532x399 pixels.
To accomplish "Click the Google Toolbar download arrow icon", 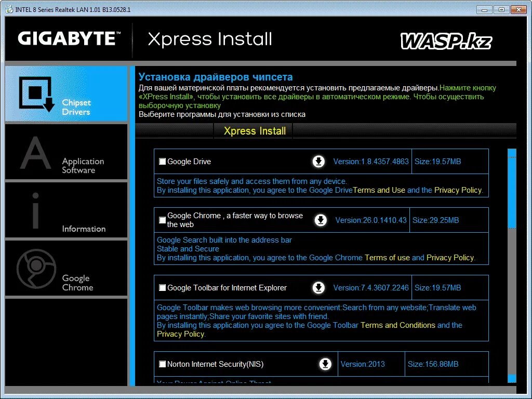I will (x=318, y=288).
